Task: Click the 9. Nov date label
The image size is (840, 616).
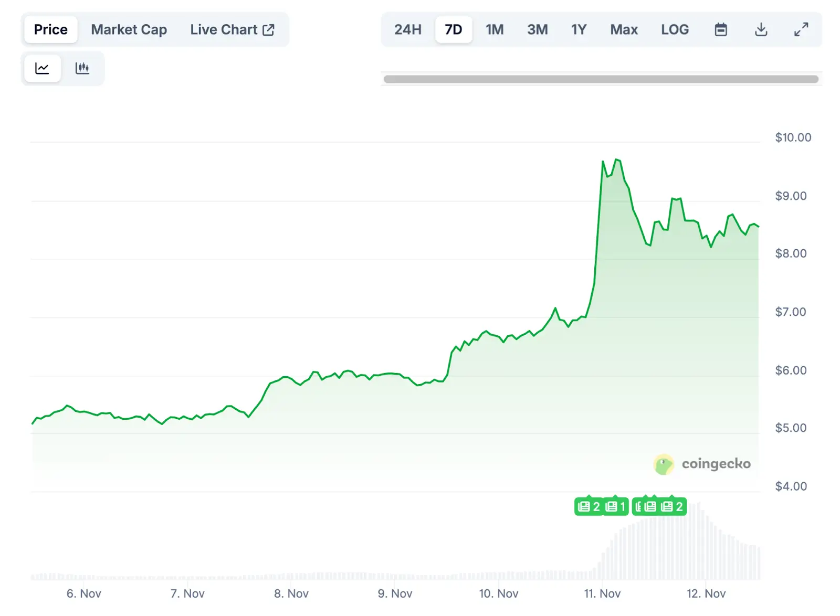Action: tap(395, 593)
